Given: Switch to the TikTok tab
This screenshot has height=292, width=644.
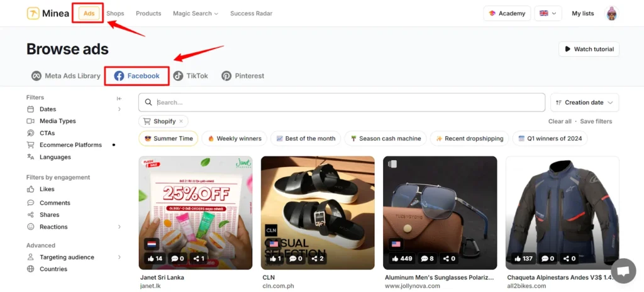Looking at the screenshot, I should click(x=191, y=76).
